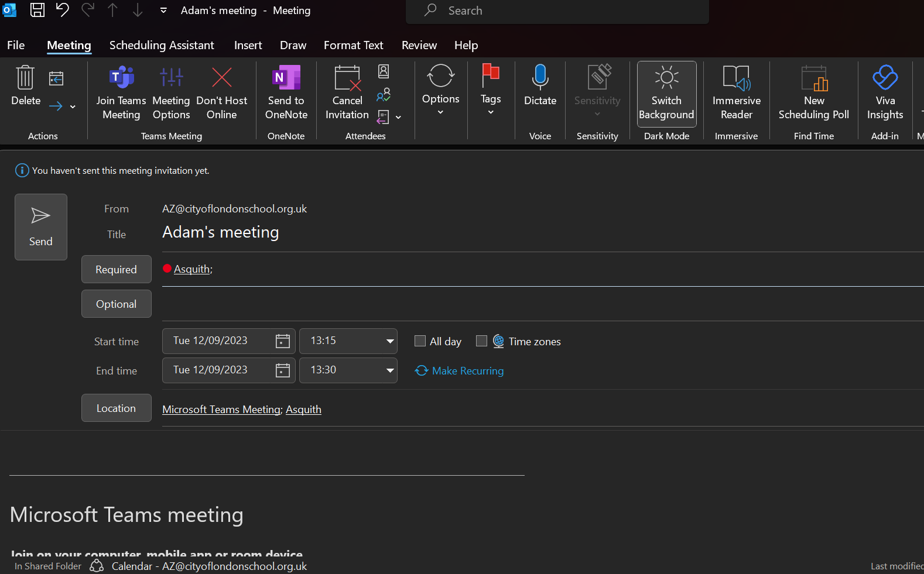
Task: Click the info icon in notification bar
Action: [x=22, y=170]
